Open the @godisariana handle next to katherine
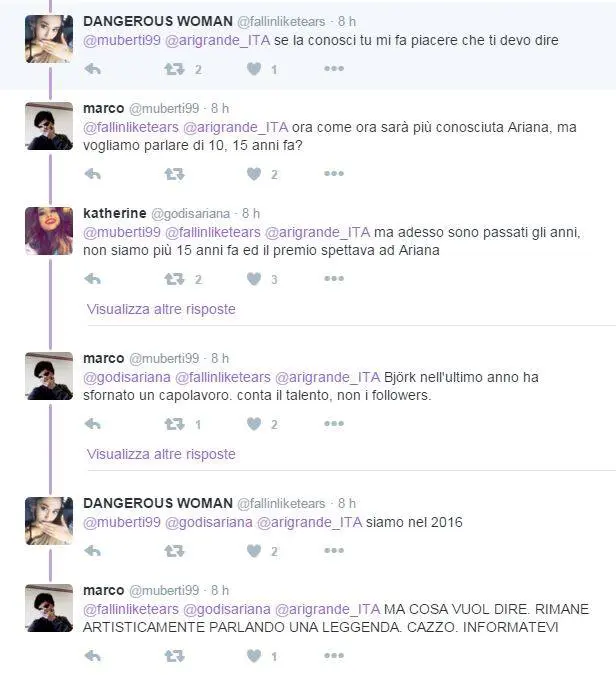Viewport: 616px width, 675px height. [191, 214]
